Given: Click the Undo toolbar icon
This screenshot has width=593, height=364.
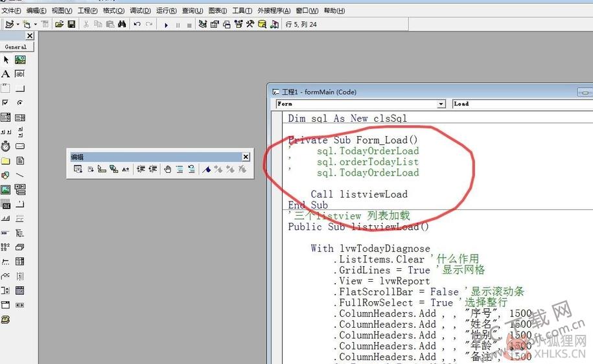Looking at the screenshot, I should (137, 24).
